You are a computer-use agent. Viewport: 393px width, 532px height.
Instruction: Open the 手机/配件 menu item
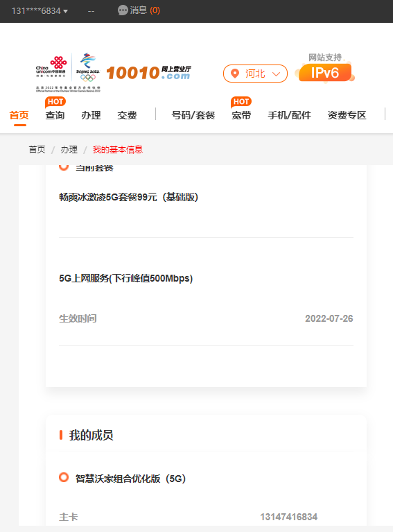click(289, 115)
